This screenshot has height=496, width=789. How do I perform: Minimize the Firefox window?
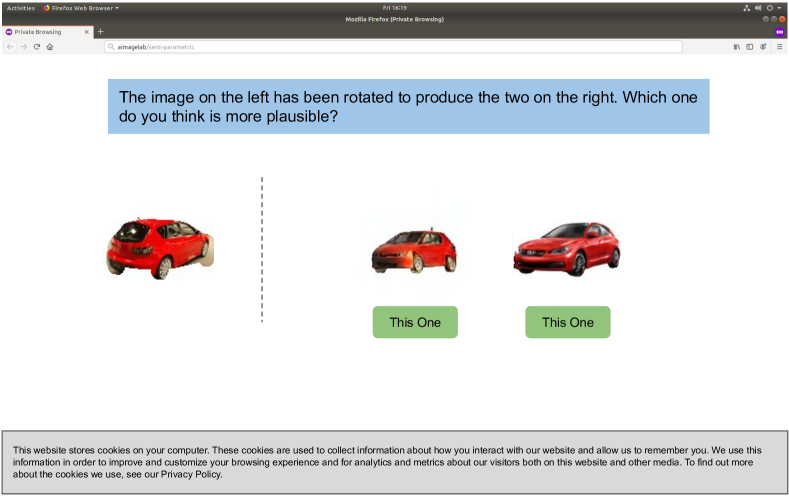(x=765, y=19)
